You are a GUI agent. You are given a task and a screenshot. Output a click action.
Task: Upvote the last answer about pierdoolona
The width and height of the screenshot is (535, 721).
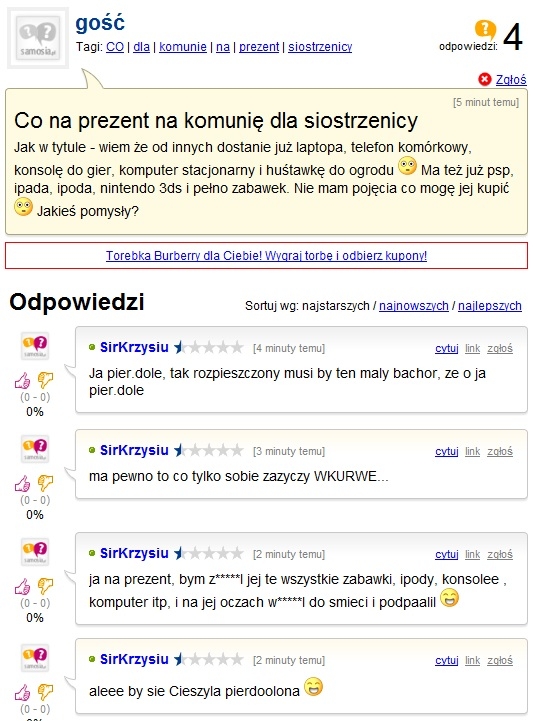click(x=22, y=692)
